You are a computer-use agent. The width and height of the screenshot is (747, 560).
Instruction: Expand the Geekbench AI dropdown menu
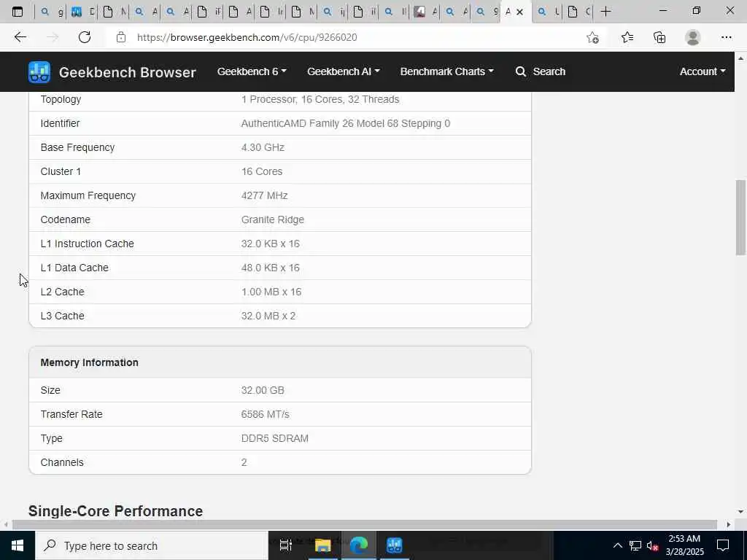[x=343, y=71]
